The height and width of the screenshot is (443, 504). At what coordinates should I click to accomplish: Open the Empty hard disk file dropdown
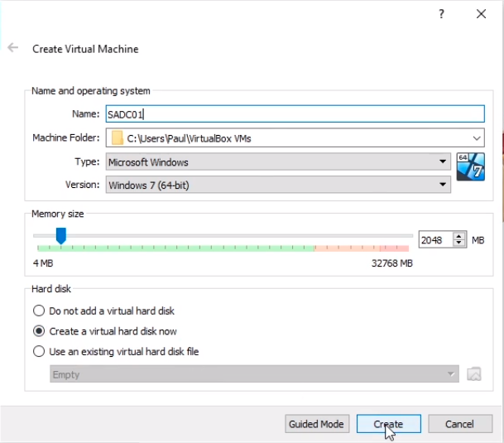click(254, 373)
